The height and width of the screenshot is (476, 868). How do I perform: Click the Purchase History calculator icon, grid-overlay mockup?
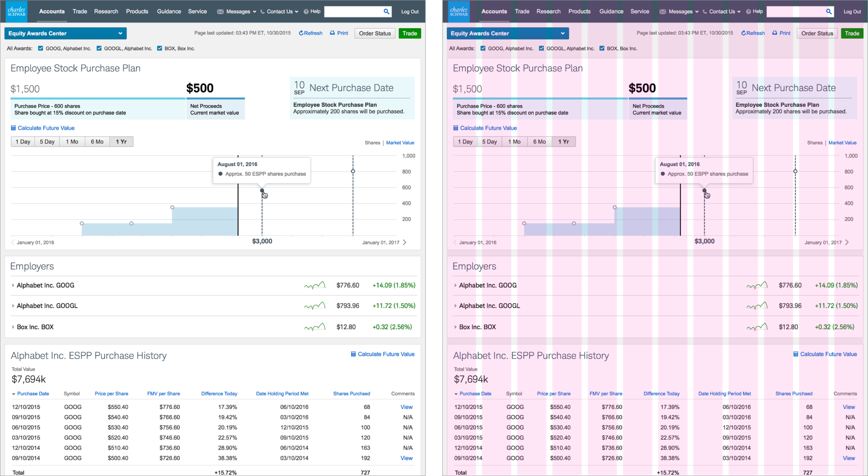coord(796,354)
